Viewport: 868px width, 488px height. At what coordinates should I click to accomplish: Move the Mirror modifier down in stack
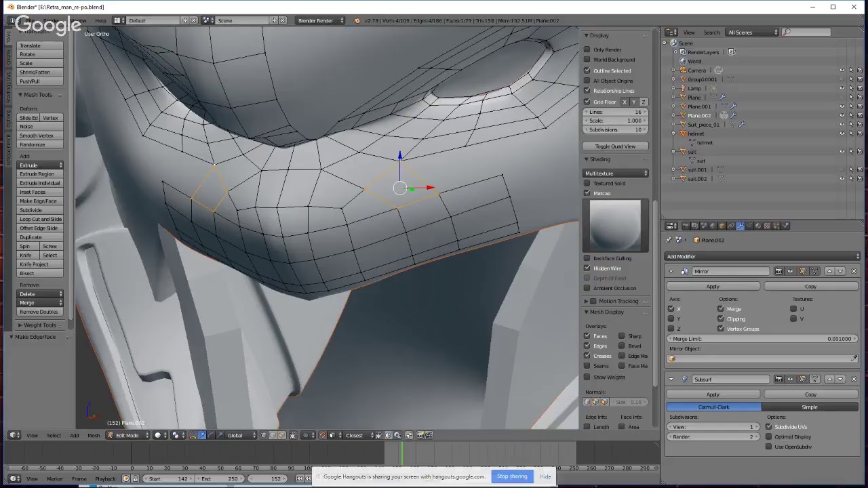pyautogui.click(x=840, y=271)
